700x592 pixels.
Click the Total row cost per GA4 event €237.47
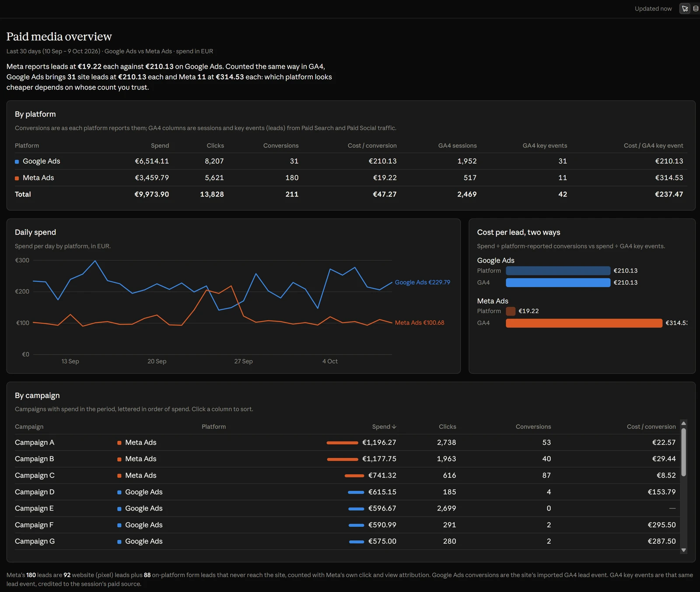(x=669, y=194)
